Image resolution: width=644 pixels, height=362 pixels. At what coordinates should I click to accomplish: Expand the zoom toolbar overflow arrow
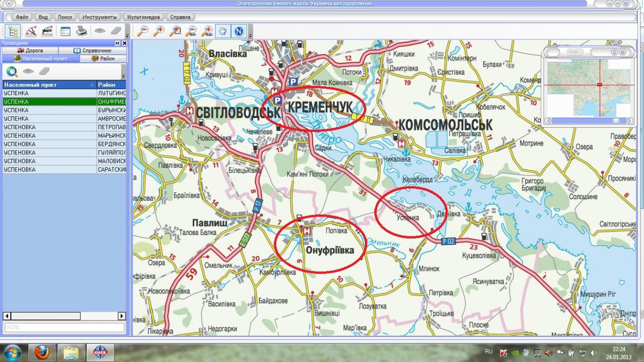coord(250,35)
